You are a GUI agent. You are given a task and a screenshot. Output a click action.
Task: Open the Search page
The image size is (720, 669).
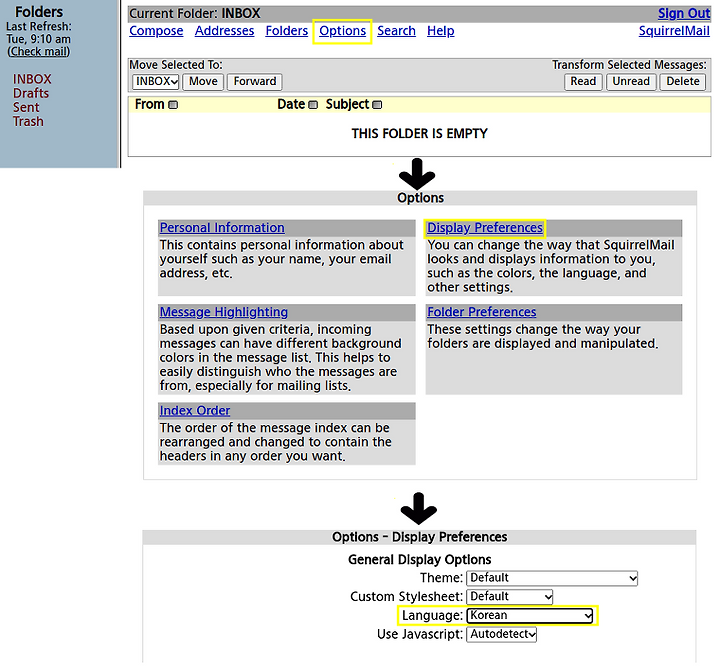pos(396,31)
